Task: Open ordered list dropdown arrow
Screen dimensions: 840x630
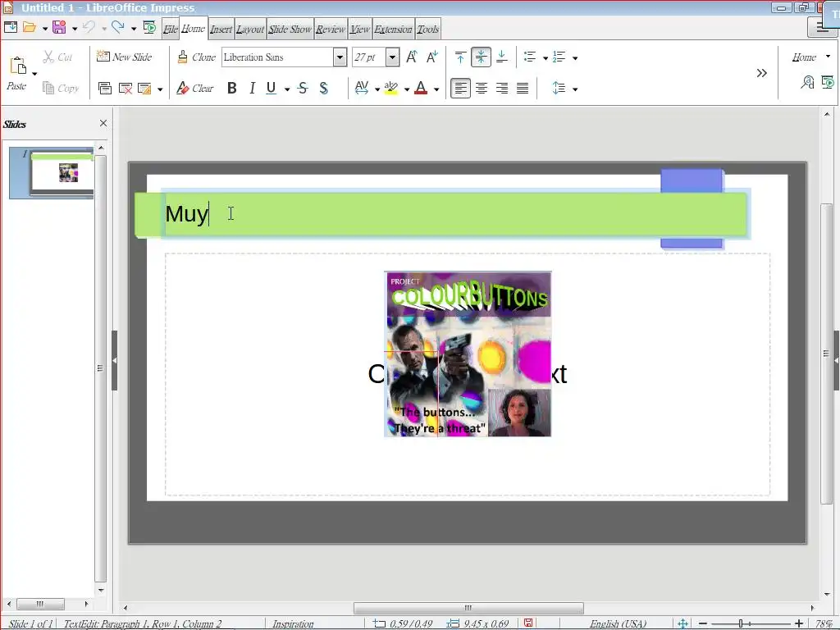Action: coord(575,58)
